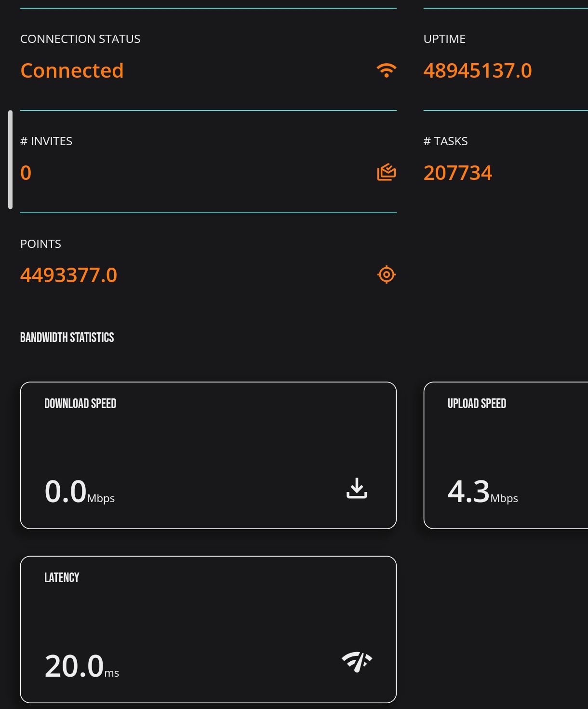
Task: Click the "CONNECTION STATUS" label
Action: [x=80, y=39]
